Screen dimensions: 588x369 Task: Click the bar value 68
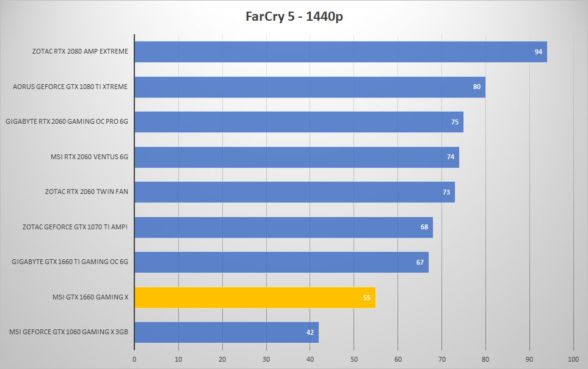click(x=424, y=227)
